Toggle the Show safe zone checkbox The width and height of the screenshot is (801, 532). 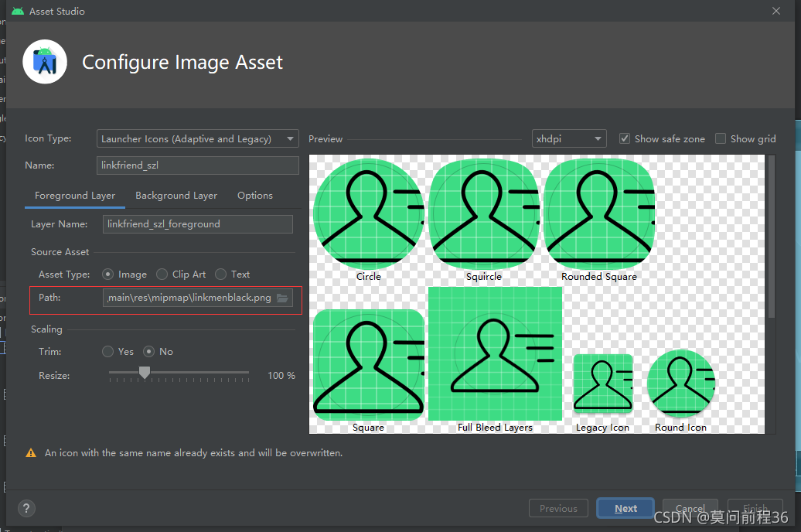pyautogui.click(x=624, y=138)
